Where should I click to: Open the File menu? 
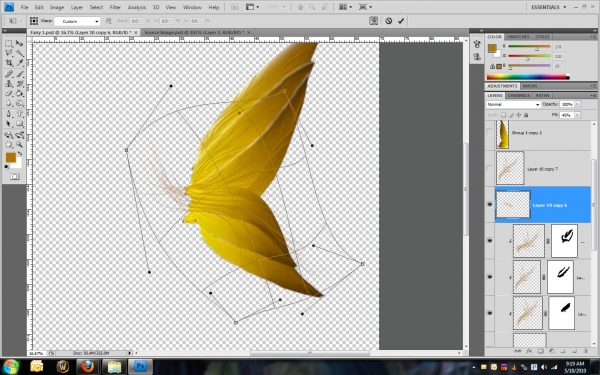click(x=24, y=7)
